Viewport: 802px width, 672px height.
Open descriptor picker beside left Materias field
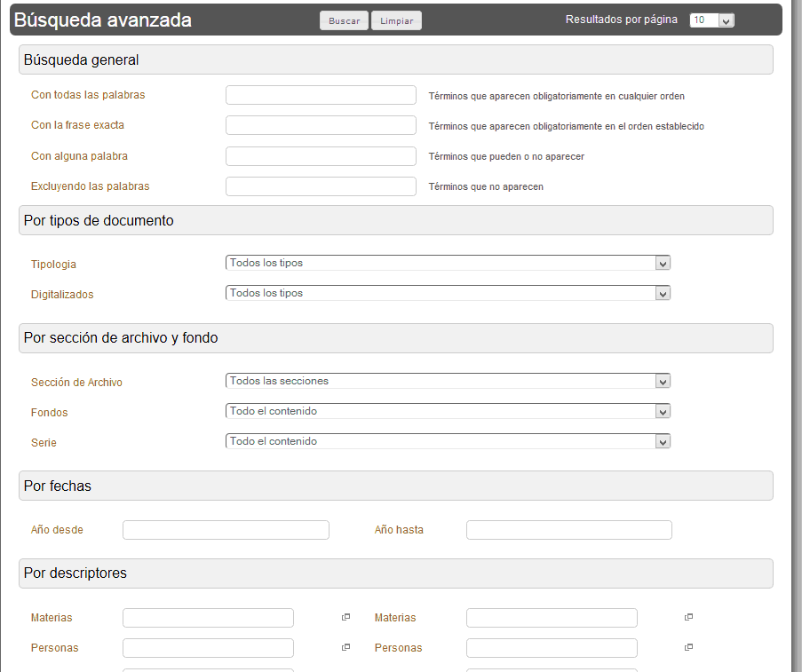point(346,617)
